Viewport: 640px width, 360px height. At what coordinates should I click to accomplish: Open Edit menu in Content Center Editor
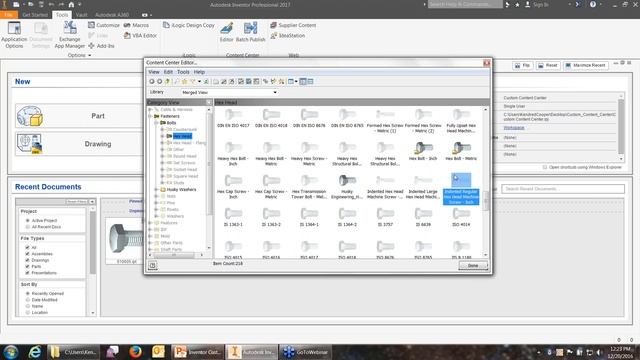pyautogui.click(x=168, y=72)
